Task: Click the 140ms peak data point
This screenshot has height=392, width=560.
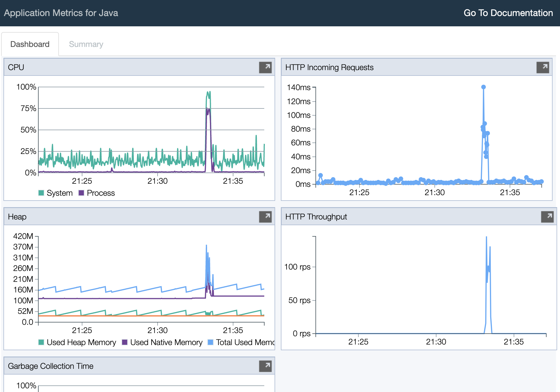Action: coord(483,87)
